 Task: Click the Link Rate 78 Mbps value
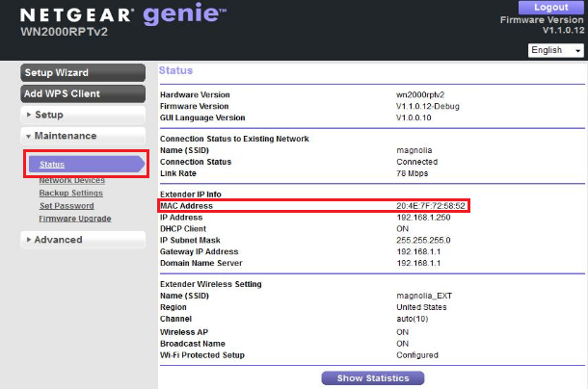(413, 173)
